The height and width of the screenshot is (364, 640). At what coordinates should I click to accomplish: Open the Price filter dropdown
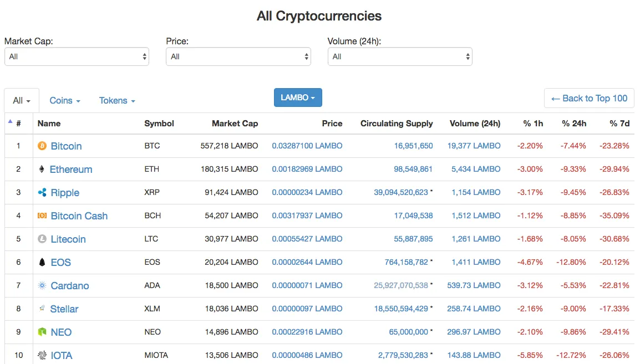pyautogui.click(x=238, y=57)
